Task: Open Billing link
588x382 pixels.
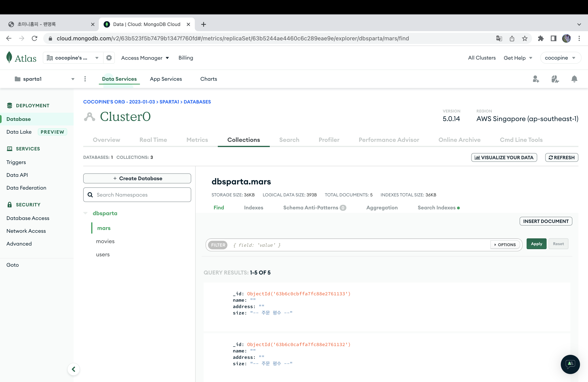Action: [x=186, y=58]
